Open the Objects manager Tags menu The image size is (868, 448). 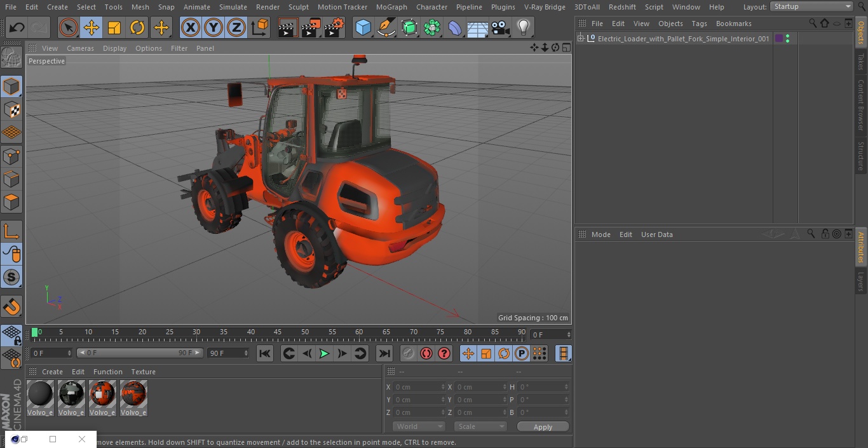699,24
